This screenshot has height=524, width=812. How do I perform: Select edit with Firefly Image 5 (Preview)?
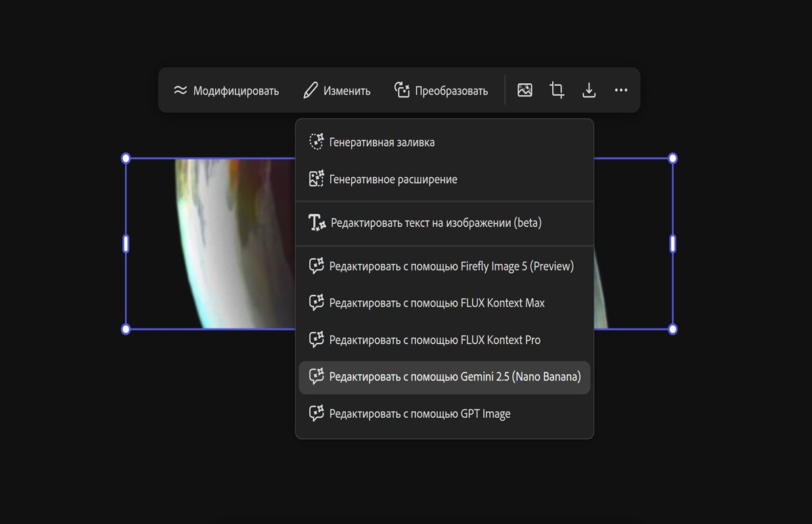click(445, 266)
